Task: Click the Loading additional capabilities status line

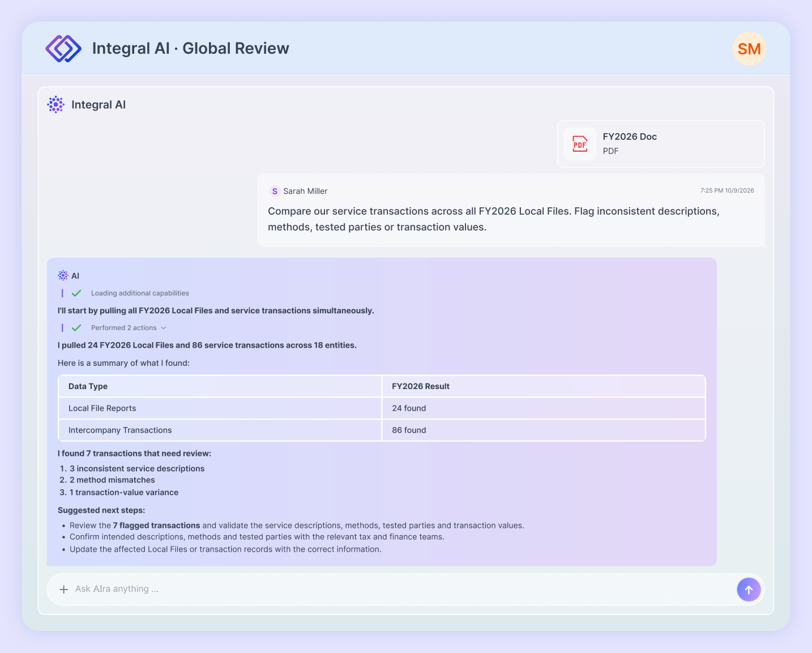Action: tap(140, 293)
